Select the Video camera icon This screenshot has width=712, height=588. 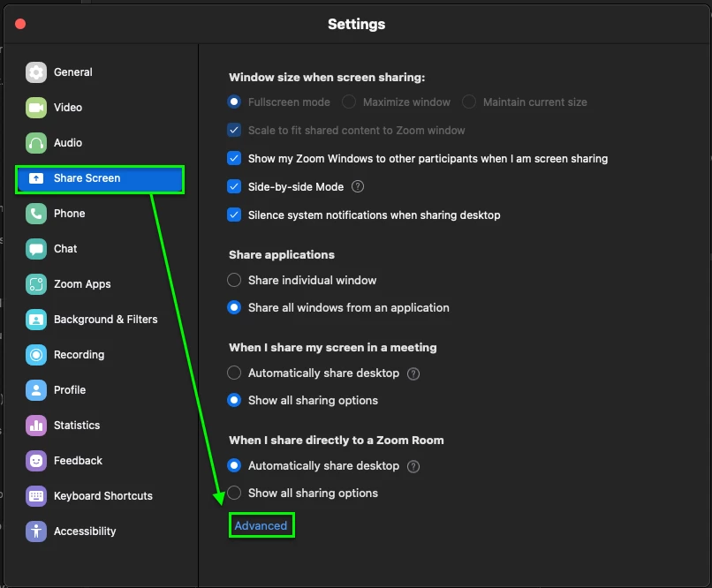pos(36,108)
